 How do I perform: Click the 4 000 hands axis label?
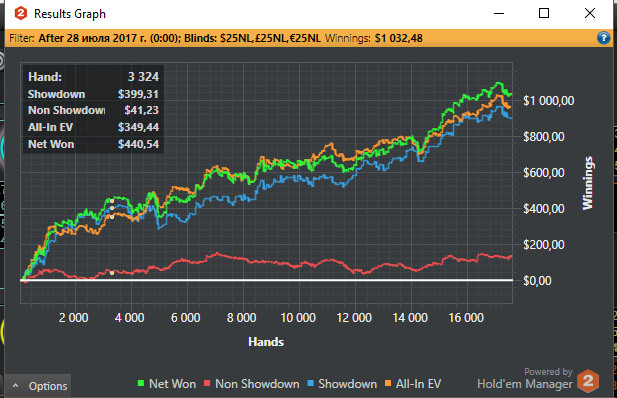(x=129, y=318)
